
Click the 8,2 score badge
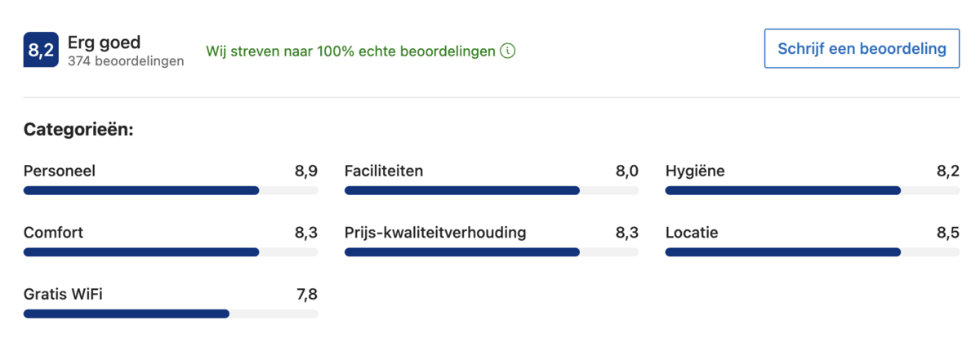click(41, 51)
